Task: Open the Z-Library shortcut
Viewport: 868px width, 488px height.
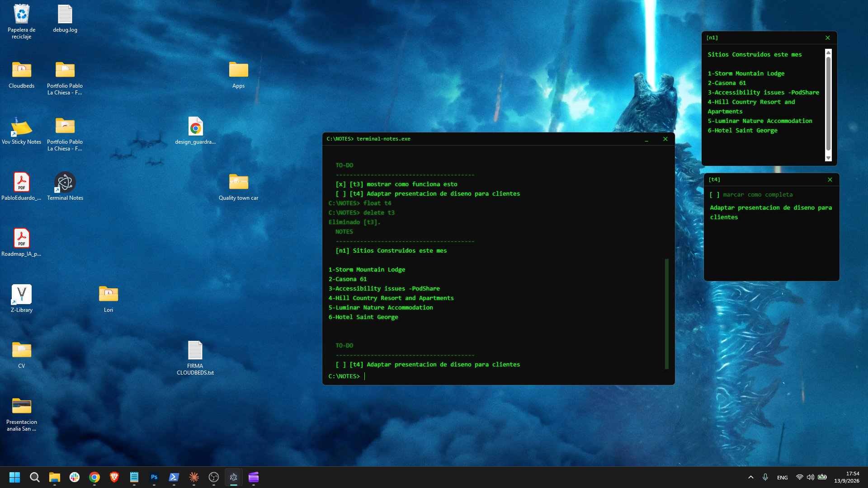Action: pyautogui.click(x=21, y=299)
